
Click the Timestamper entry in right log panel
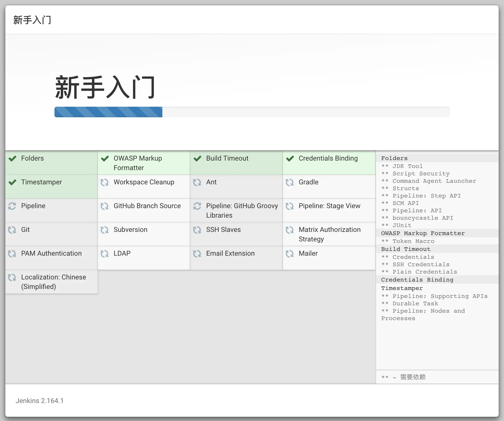(x=401, y=288)
